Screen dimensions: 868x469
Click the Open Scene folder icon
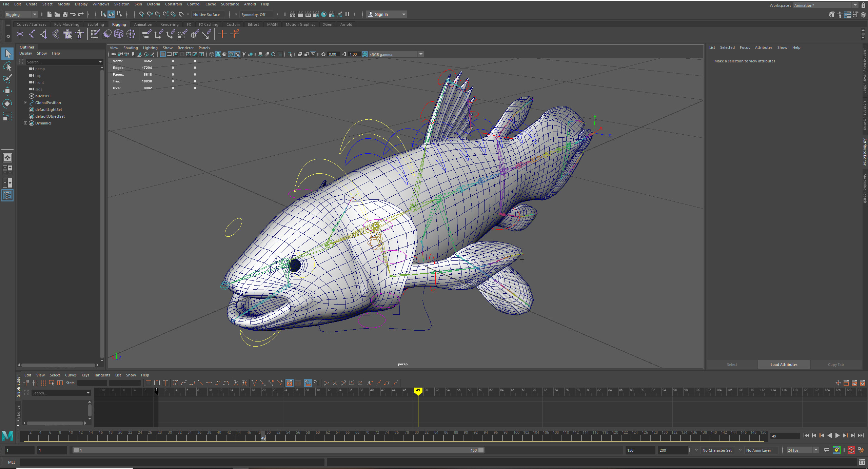[x=57, y=14]
